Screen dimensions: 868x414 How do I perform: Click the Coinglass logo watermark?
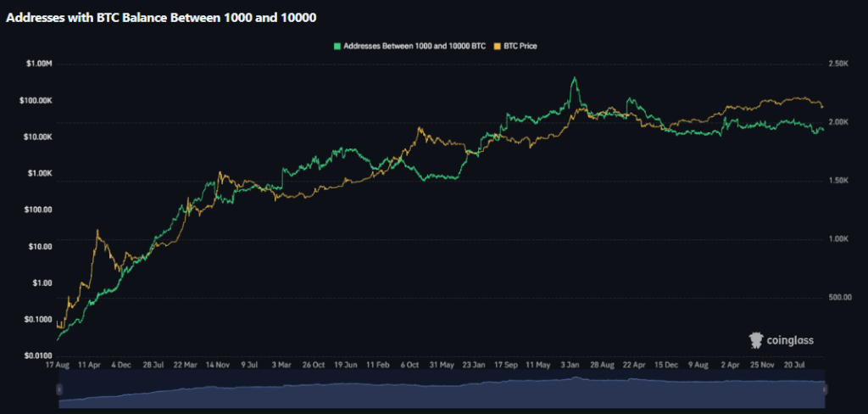[782, 340]
